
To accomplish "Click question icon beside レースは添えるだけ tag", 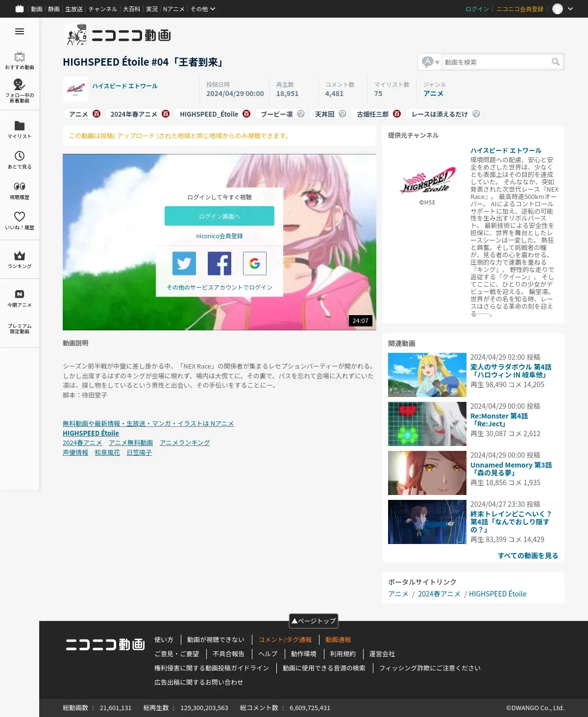I will 476,114.
